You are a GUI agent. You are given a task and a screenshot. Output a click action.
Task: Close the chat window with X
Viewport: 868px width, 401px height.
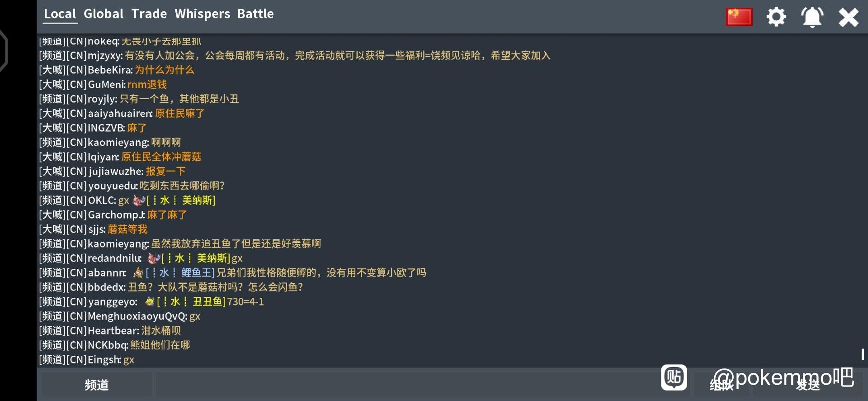[x=849, y=18]
